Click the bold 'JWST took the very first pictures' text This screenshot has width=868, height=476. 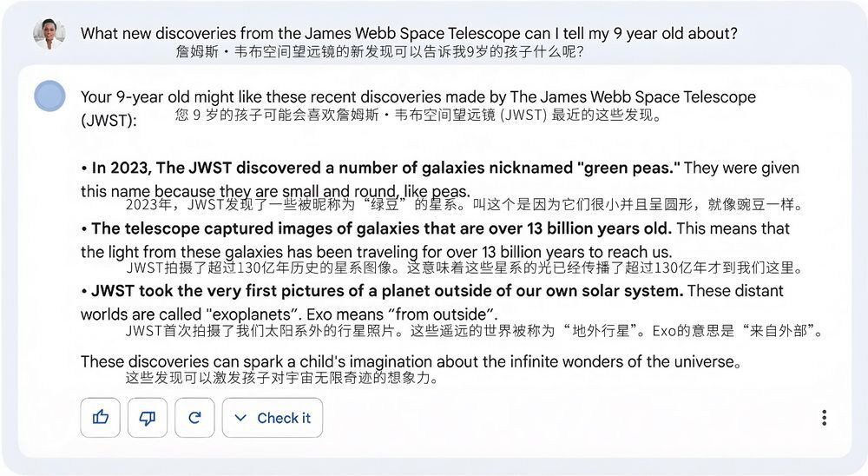(387, 290)
